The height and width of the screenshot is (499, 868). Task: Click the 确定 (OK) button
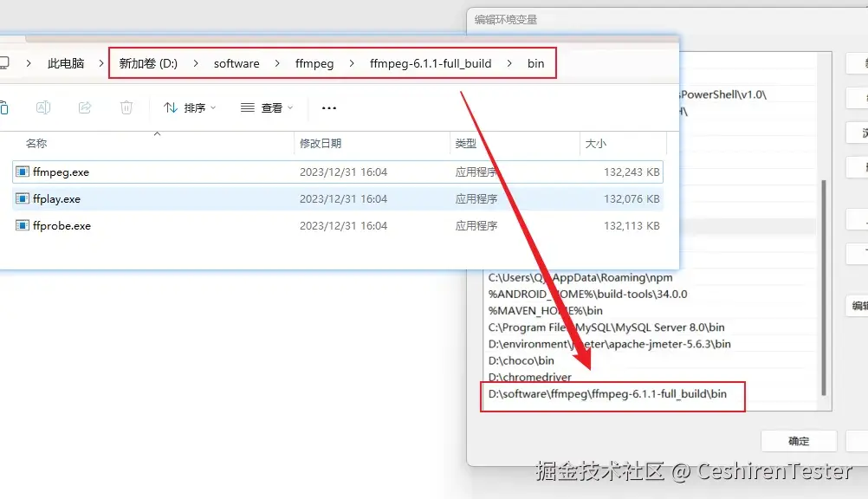798,441
